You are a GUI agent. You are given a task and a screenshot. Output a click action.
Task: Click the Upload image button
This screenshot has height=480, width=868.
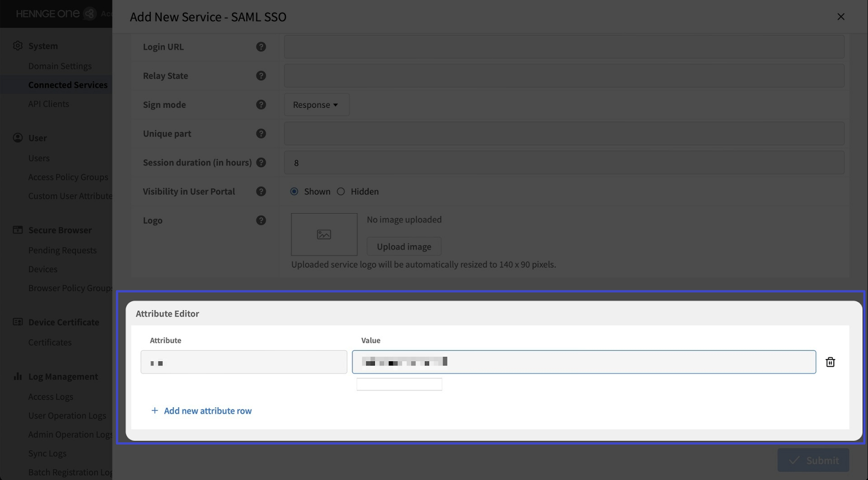click(404, 247)
